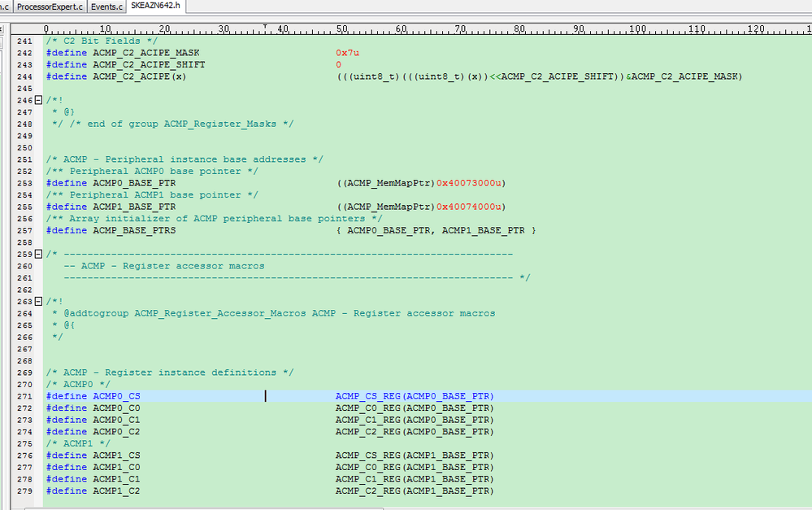Click comment 'end of group ACMP_Register_Masks'
Image resolution: width=812 pixels, height=510 pixels.
coord(182,124)
